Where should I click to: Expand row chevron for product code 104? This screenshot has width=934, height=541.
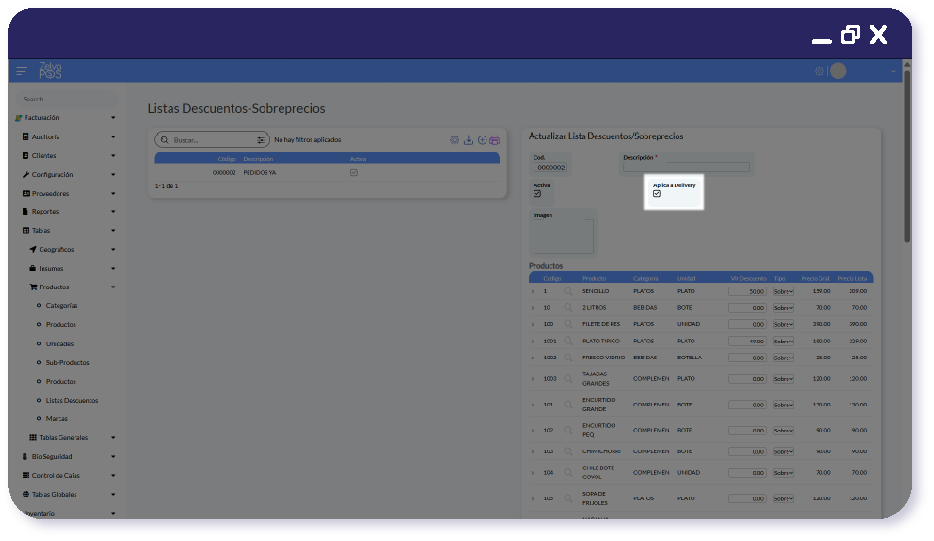tap(533, 473)
